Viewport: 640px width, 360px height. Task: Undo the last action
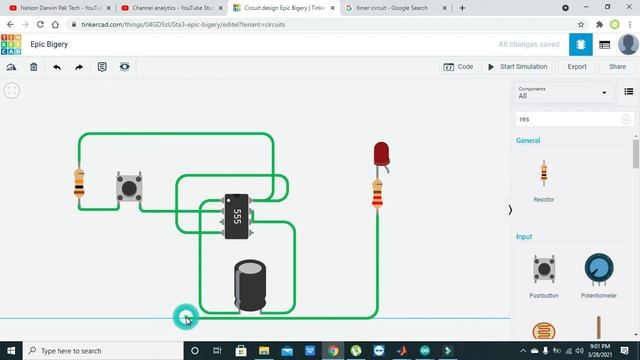(57, 67)
